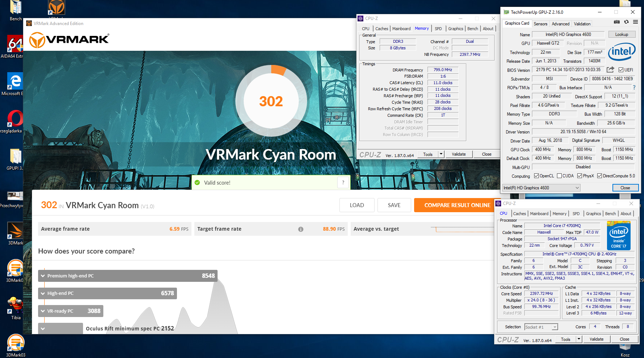Click target frame rate info icon

pos(301,229)
